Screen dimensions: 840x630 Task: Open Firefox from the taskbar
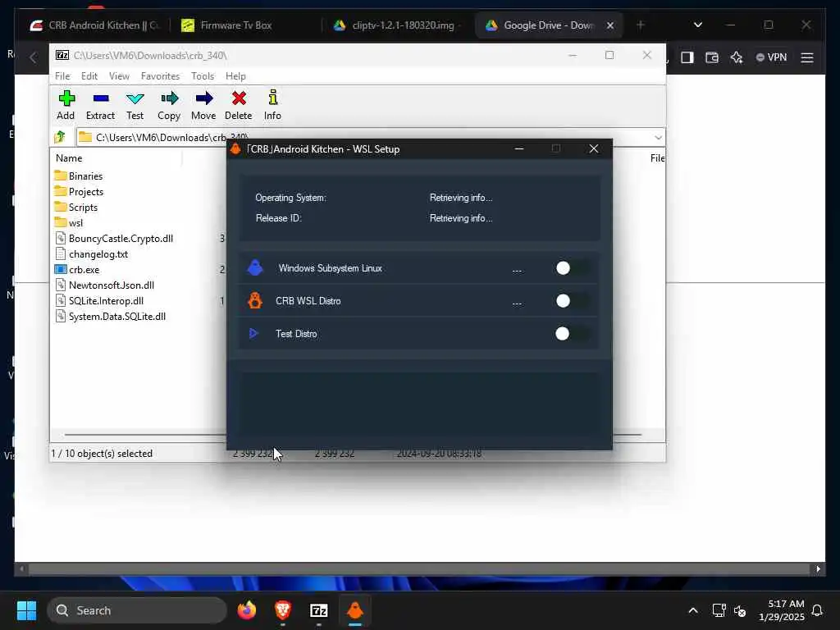247,610
